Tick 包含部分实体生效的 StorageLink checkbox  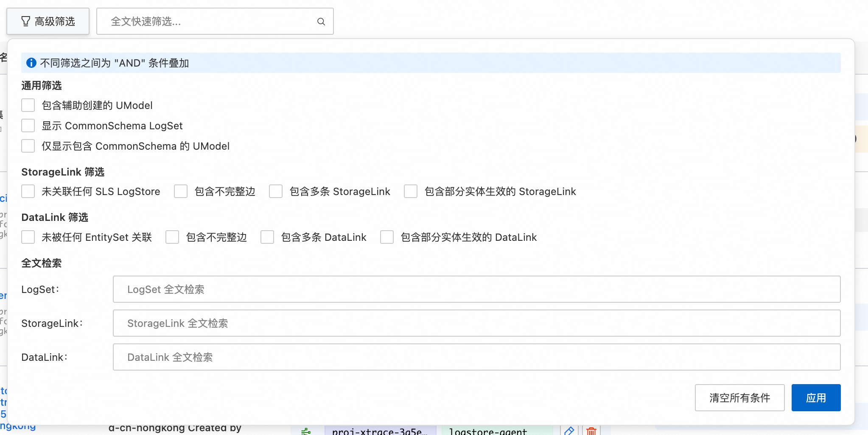tap(411, 191)
